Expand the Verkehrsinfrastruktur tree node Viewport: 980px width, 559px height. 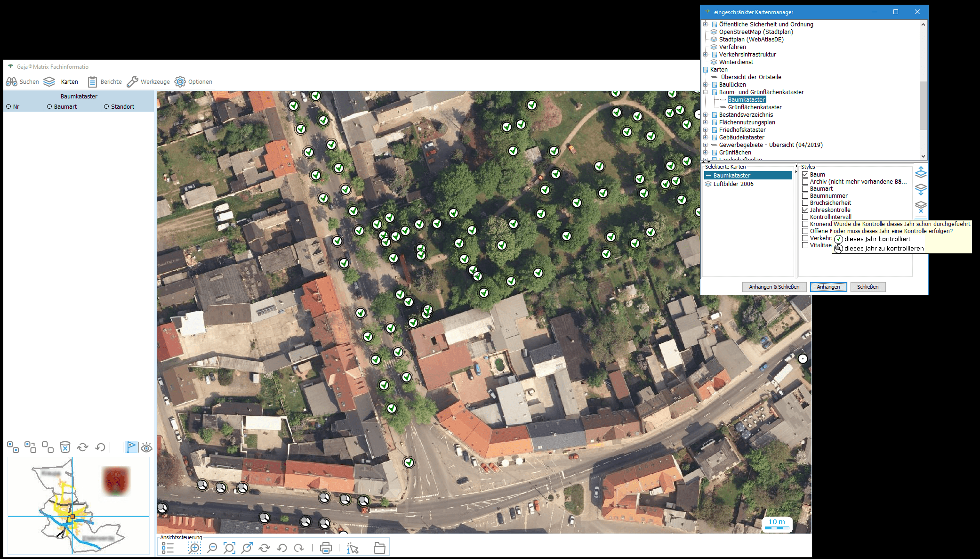[705, 55]
